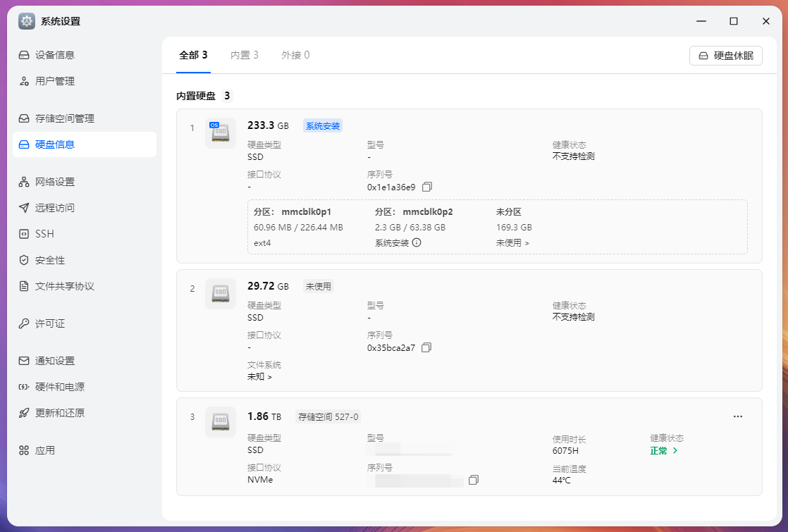Click the 文件共享协议 document icon
Viewport: 788px width, 532px height.
point(24,286)
